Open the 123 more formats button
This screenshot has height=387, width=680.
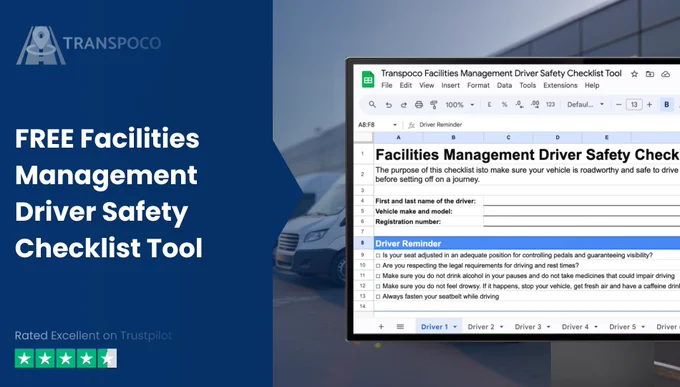[x=550, y=105]
